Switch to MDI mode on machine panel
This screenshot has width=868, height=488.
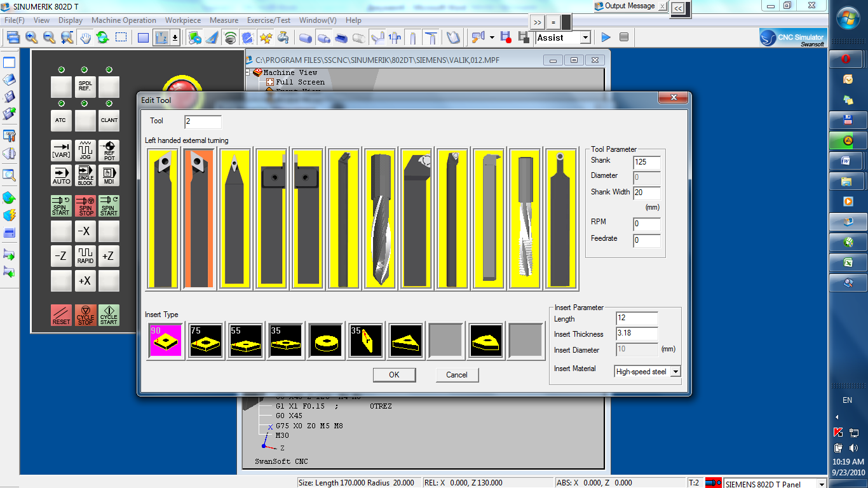[x=109, y=175]
